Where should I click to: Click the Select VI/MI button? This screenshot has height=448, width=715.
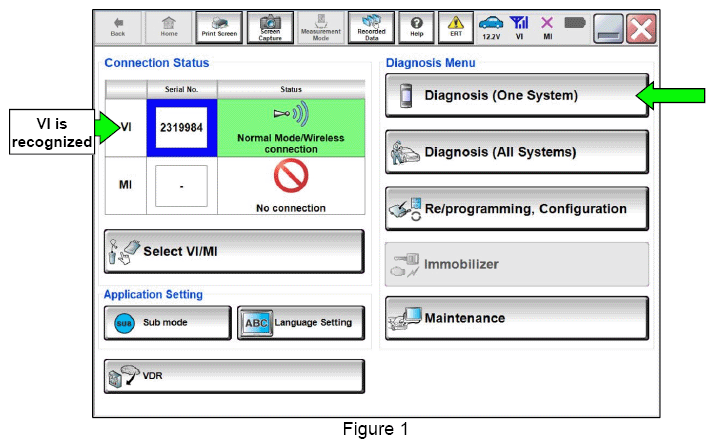(x=234, y=251)
